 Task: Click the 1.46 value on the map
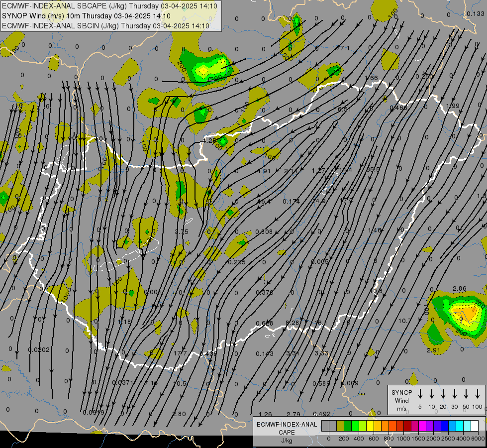coord(375,230)
